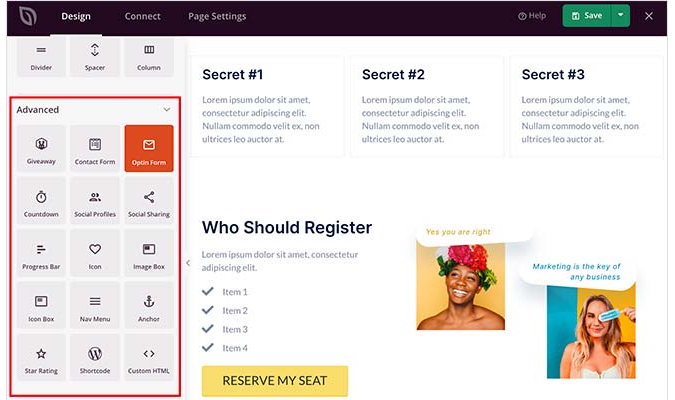Open the Help link
This screenshot has width=675, height=400.
tap(532, 16)
